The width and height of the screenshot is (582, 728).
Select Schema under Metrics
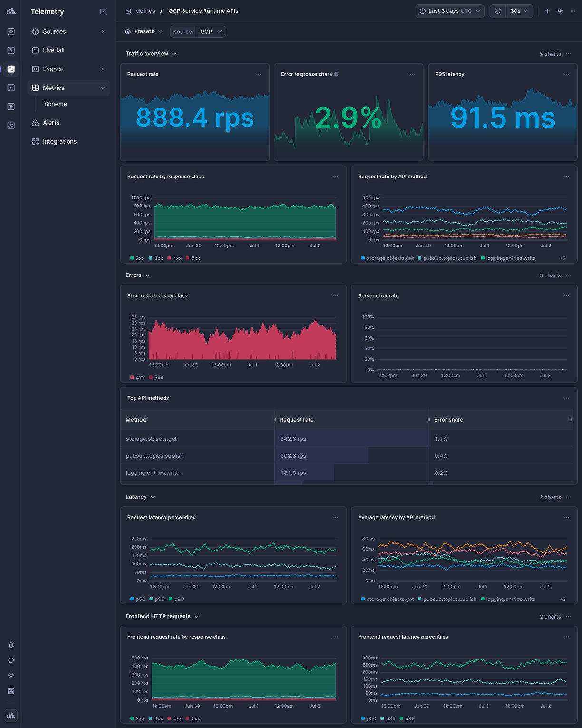(x=56, y=104)
